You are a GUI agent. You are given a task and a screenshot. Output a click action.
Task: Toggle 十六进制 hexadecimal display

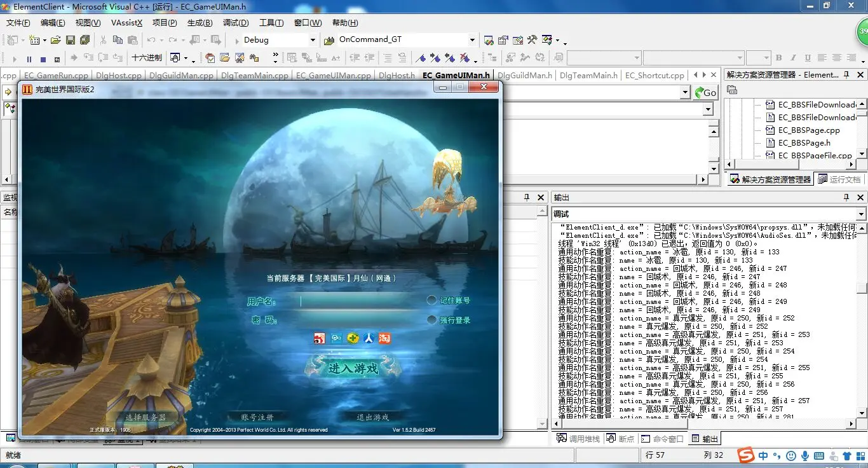coord(147,58)
